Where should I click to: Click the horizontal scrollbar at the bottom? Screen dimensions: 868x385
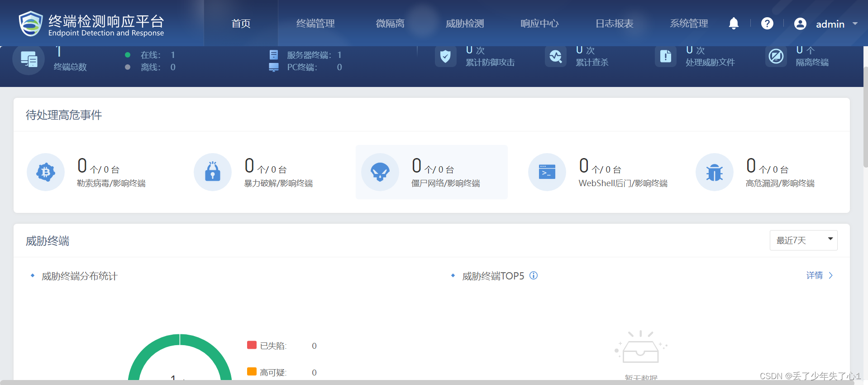pos(428,382)
